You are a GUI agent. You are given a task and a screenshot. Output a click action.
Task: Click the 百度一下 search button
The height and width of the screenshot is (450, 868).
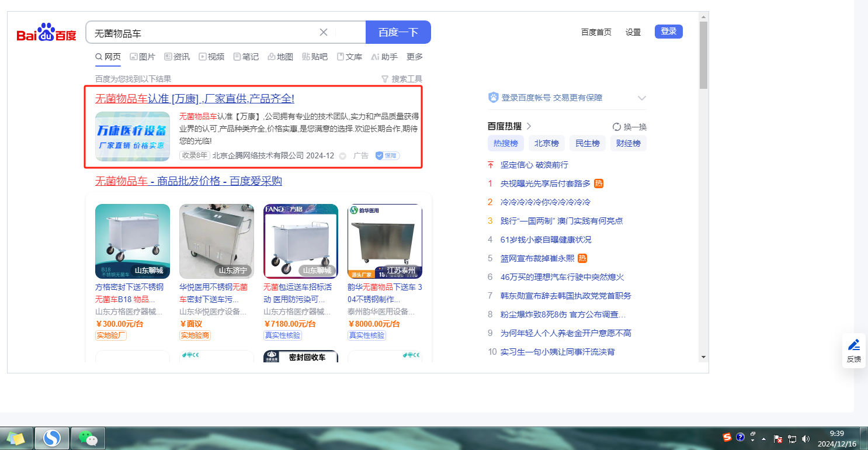pyautogui.click(x=398, y=32)
